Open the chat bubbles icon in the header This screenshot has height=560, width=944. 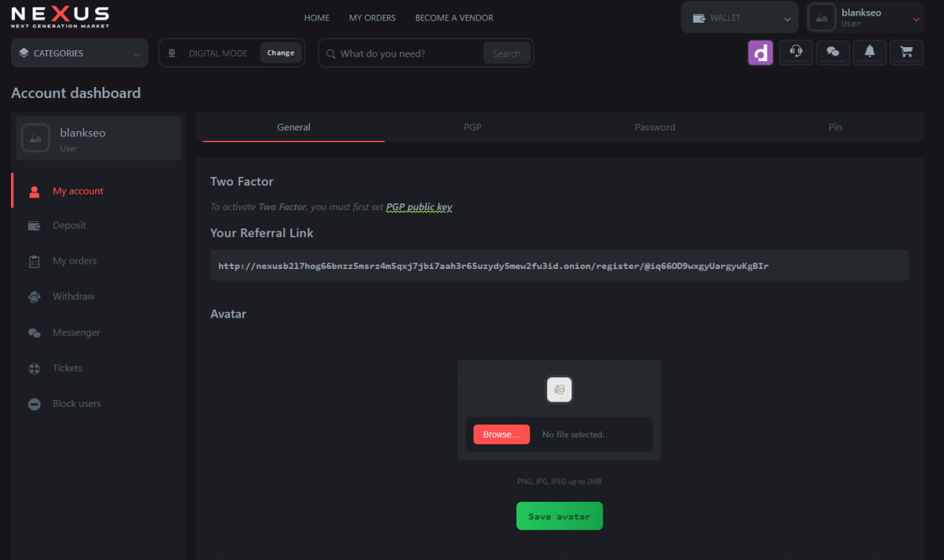click(833, 52)
